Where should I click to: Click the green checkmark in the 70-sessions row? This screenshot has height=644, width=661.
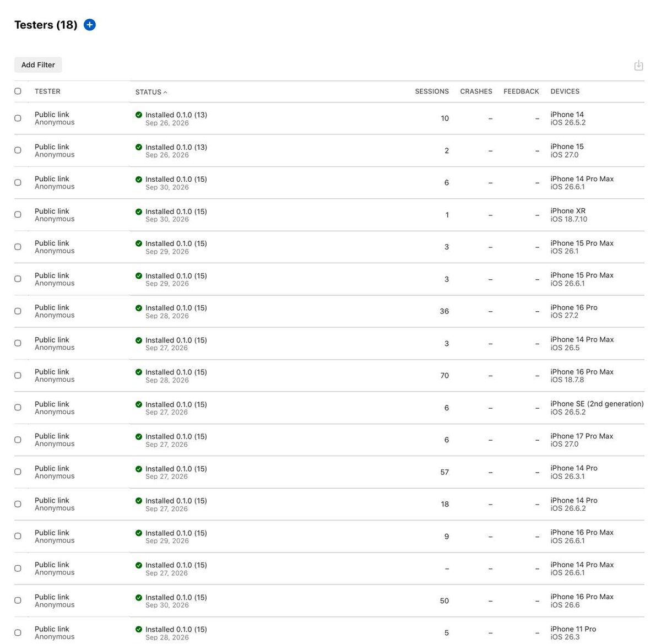139,372
